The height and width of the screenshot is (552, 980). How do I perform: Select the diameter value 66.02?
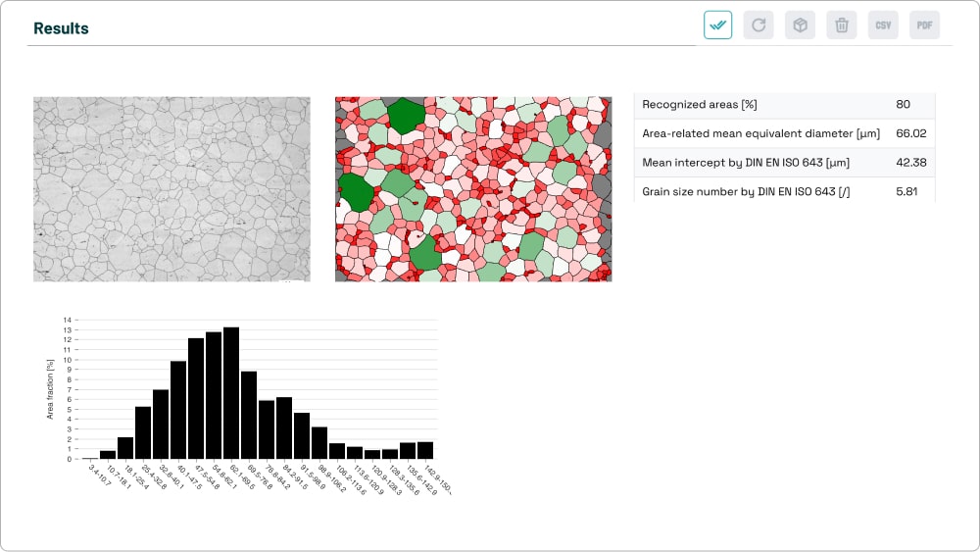pos(910,133)
